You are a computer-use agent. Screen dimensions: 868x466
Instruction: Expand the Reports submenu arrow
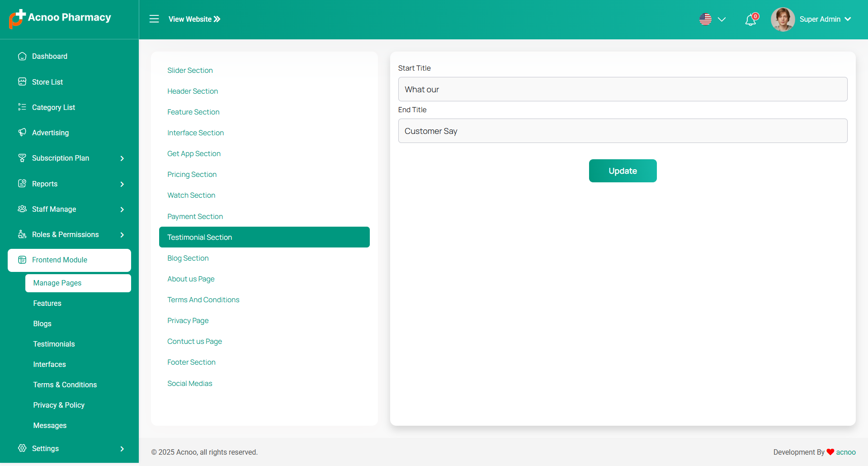[122, 184]
